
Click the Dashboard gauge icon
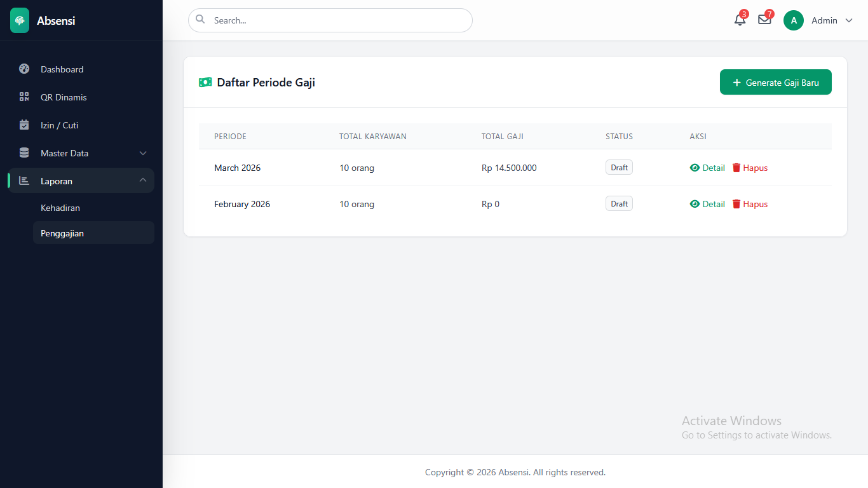(24, 69)
